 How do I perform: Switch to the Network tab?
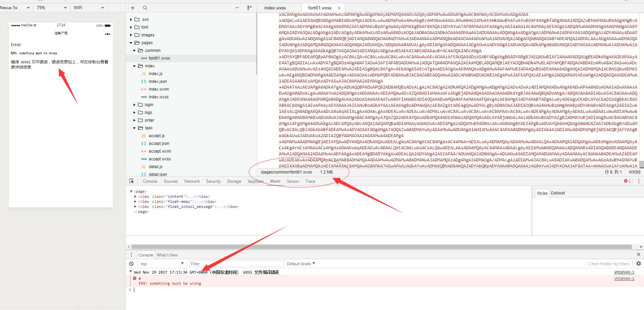(192, 181)
